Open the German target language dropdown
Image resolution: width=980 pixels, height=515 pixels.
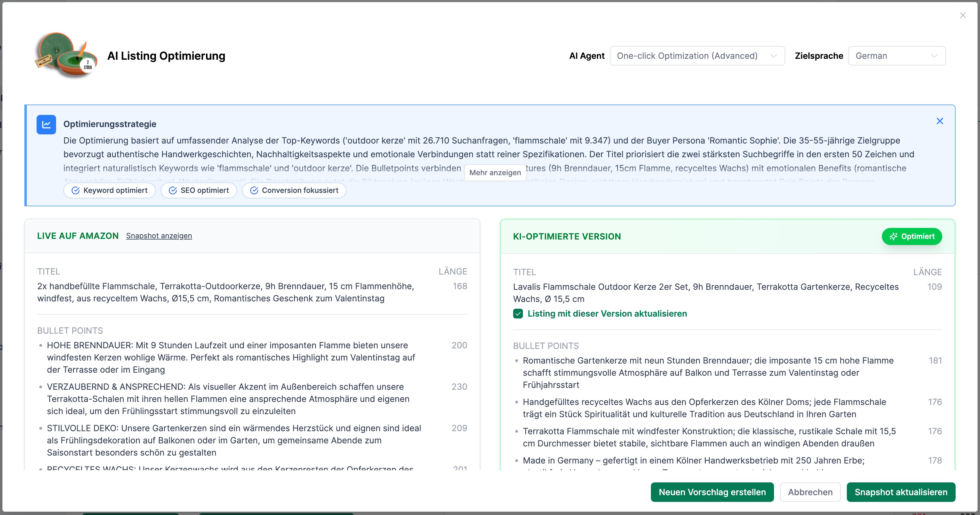pyautogui.click(x=897, y=56)
